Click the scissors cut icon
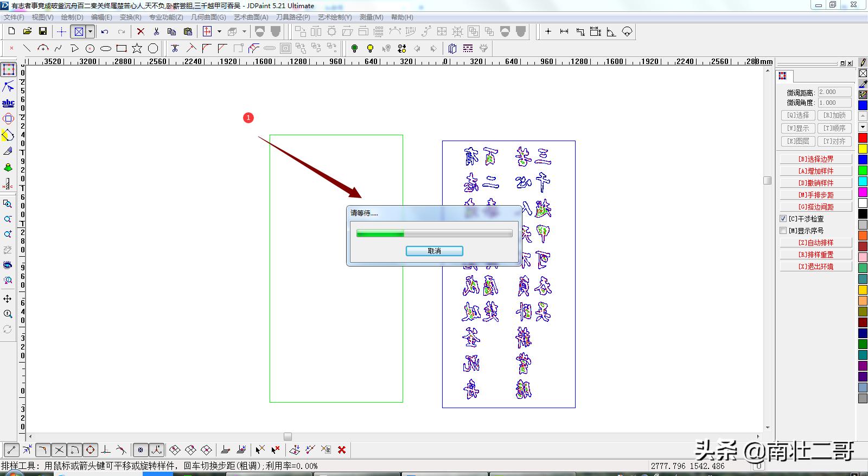The height and width of the screenshot is (476, 868). [156, 31]
